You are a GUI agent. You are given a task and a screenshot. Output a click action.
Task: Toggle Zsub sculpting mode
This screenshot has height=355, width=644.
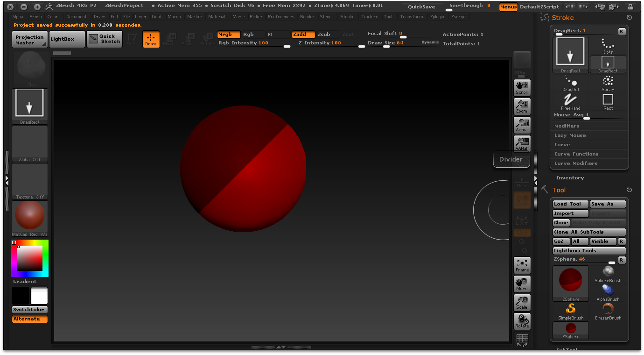[x=328, y=35]
